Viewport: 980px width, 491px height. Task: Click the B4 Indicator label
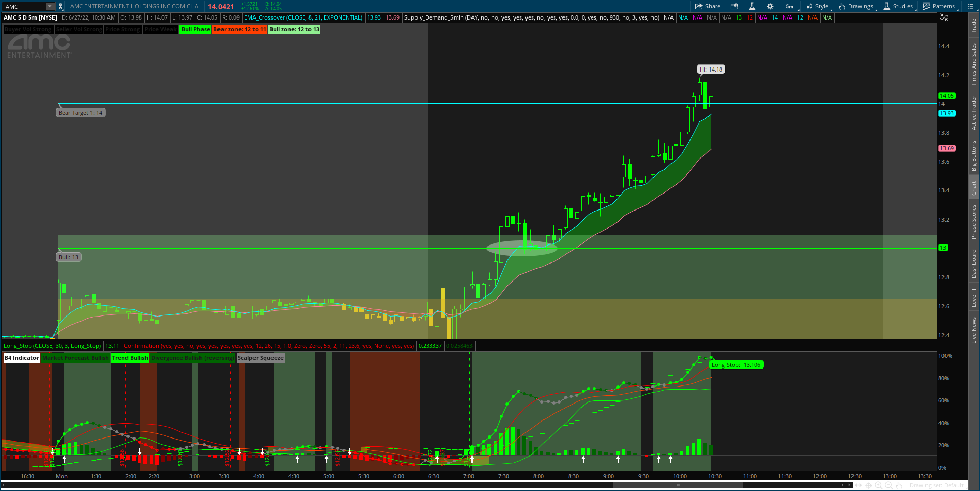click(22, 358)
